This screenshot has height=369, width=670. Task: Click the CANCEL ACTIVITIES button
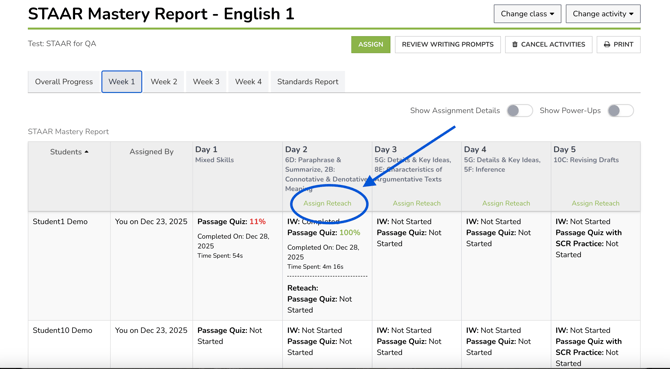coord(549,44)
